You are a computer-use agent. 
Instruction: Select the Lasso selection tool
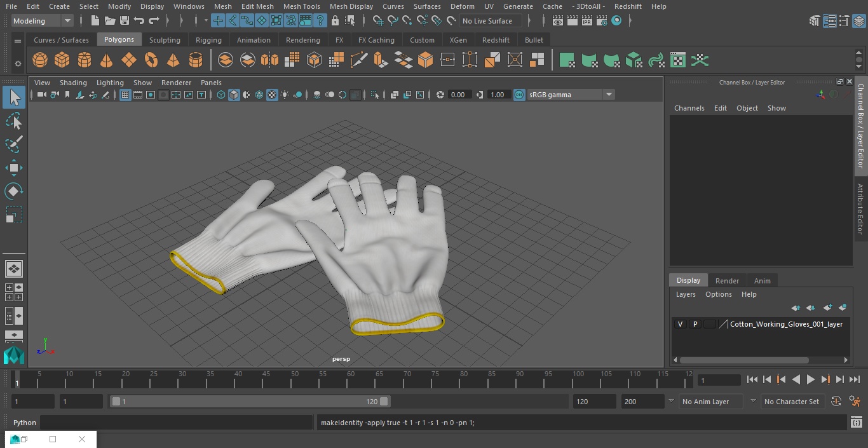[14, 121]
